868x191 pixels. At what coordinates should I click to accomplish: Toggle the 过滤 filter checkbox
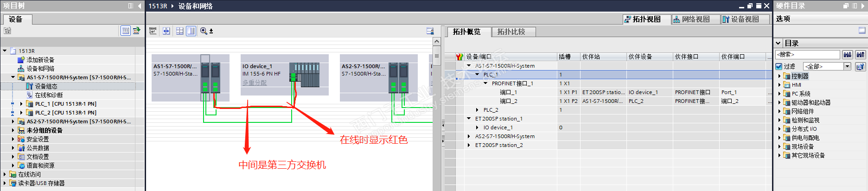(x=779, y=66)
